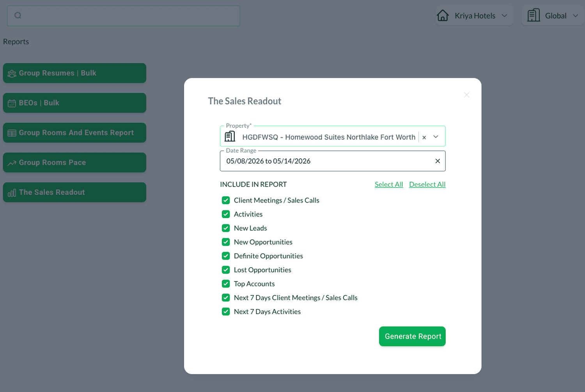Click the Group Rooms Pace trend icon
The image size is (585, 392).
12,163
